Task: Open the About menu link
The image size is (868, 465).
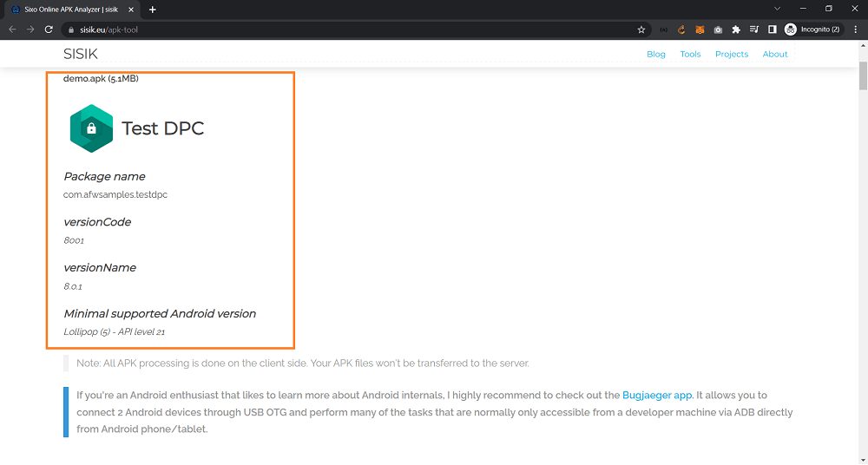Action: (x=775, y=55)
